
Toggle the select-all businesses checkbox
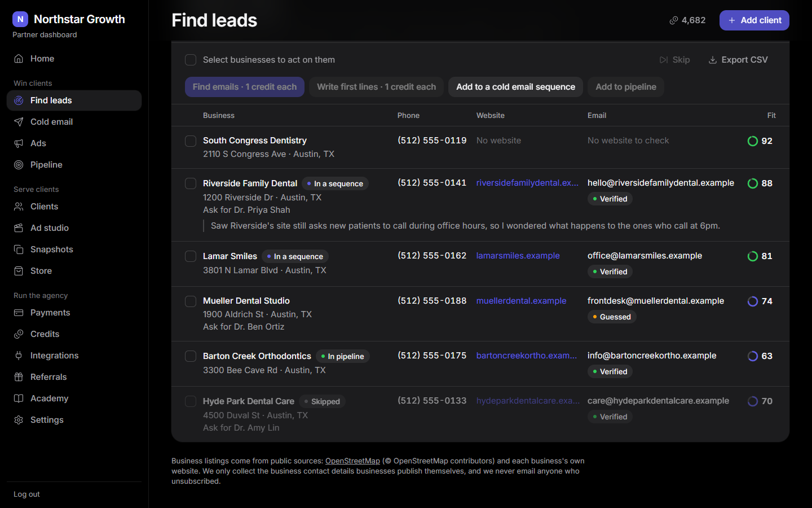coord(191,60)
